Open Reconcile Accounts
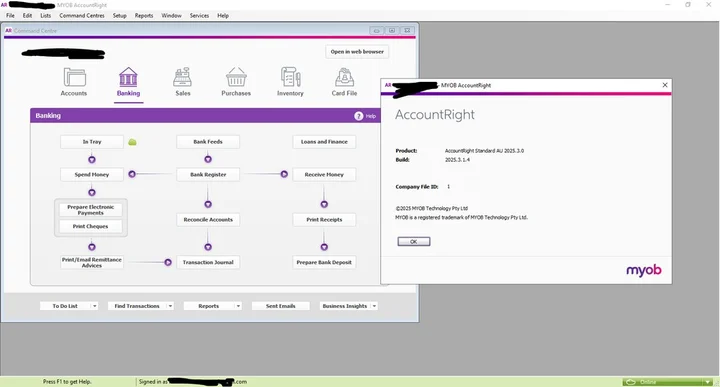The image size is (720, 387). [208, 219]
